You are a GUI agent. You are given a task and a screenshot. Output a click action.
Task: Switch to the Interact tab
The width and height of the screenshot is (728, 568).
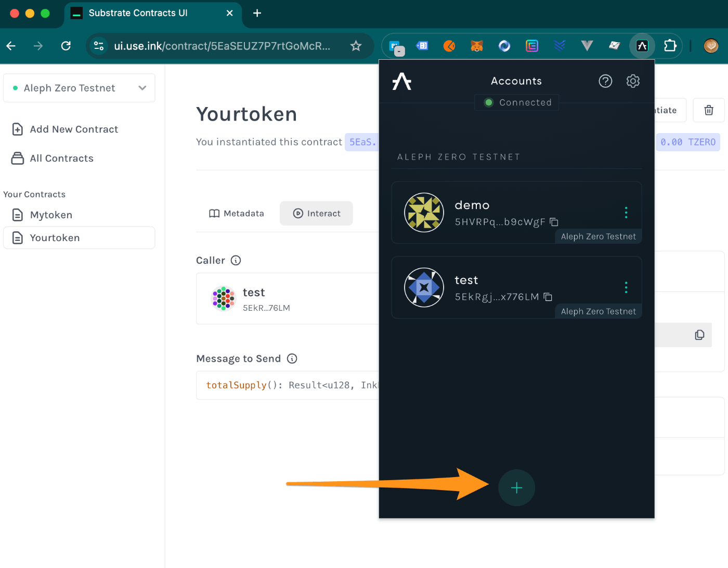(x=316, y=214)
